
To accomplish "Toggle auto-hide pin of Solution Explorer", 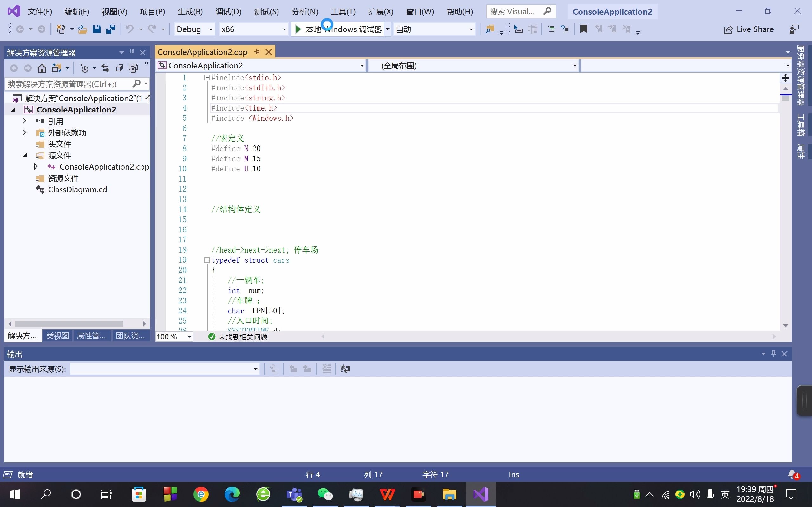I will (x=132, y=52).
